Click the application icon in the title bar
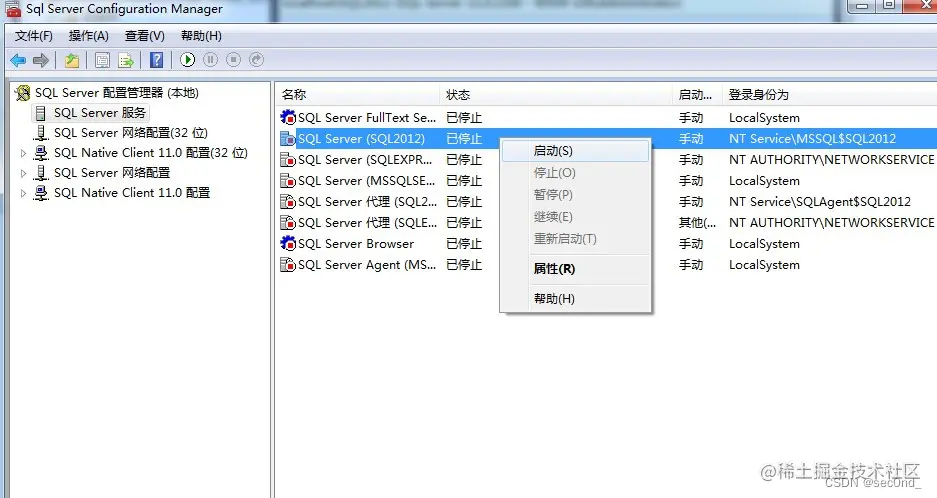 point(13,9)
